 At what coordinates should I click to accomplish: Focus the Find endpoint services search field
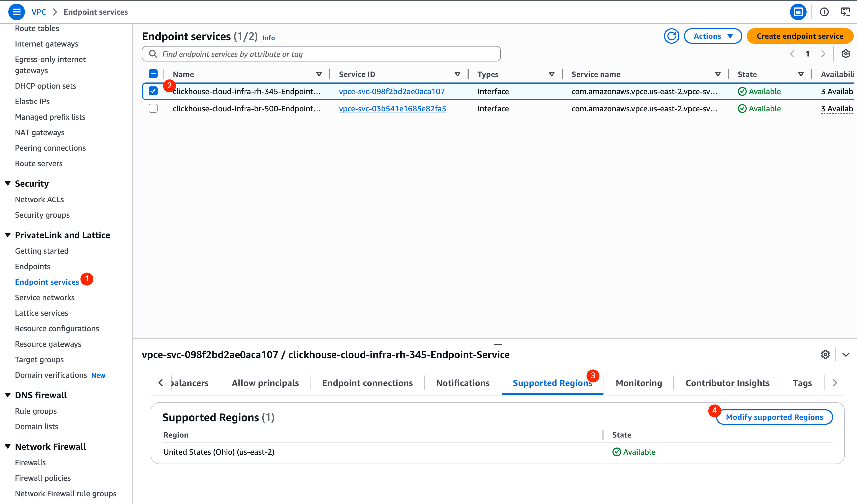click(321, 54)
